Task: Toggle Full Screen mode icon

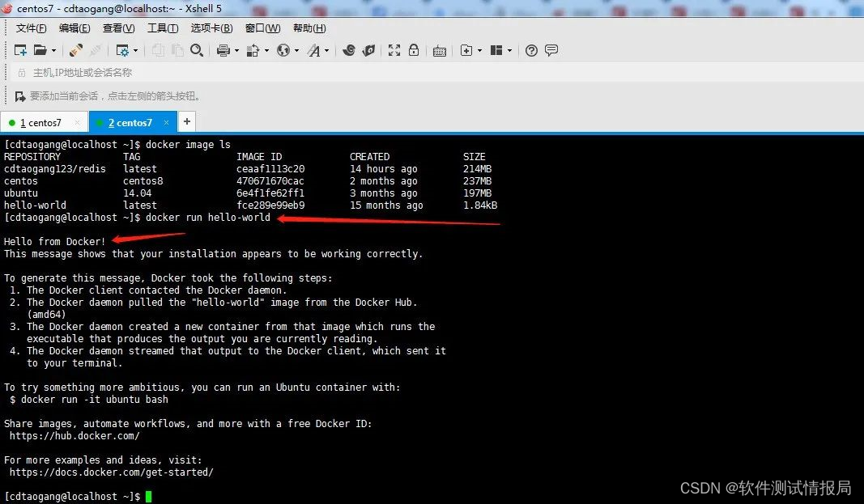Action: tap(394, 51)
